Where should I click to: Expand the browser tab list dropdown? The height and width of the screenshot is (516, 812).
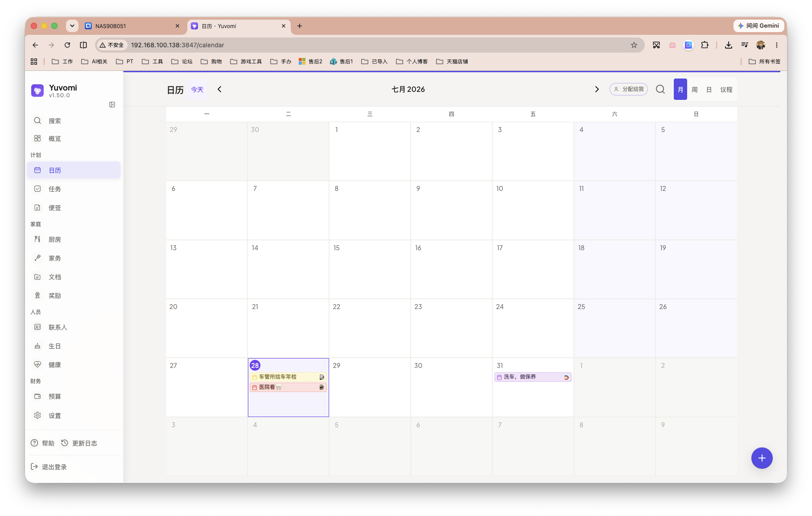[x=72, y=26]
